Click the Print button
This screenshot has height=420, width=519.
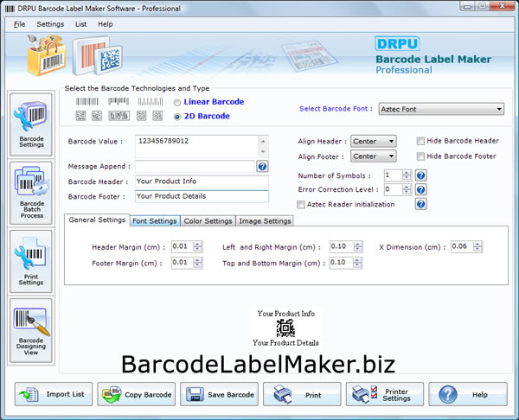(x=302, y=394)
